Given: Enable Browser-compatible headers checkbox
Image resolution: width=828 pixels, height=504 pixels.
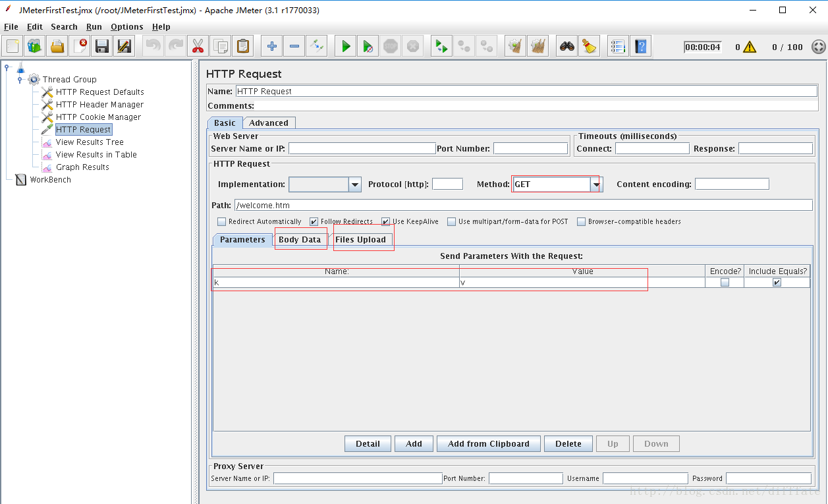Looking at the screenshot, I should 581,222.
